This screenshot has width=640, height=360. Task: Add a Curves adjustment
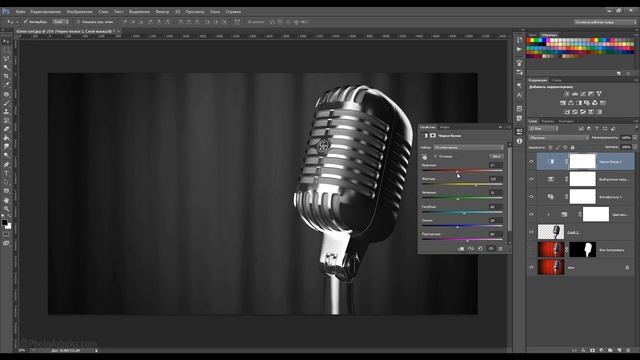[x=583, y=94]
